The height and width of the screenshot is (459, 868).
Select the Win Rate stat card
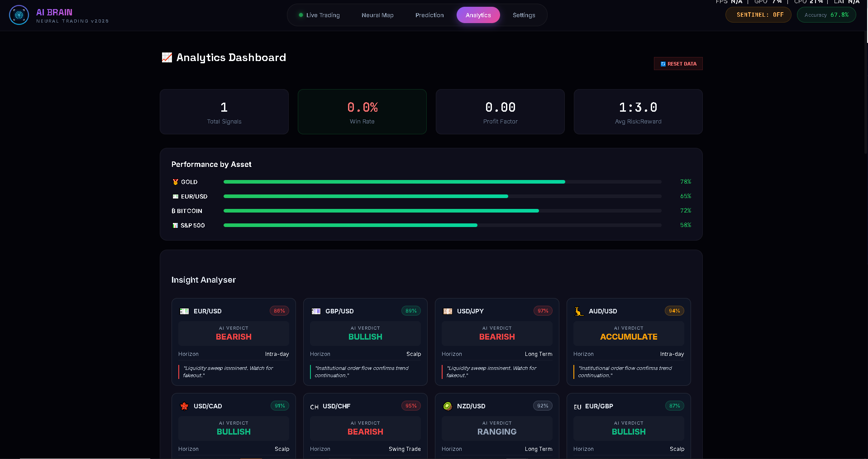[x=362, y=112]
